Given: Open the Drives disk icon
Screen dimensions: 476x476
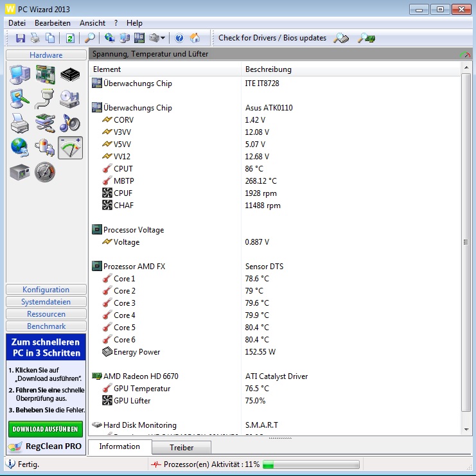Looking at the screenshot, I should [70, 99].
